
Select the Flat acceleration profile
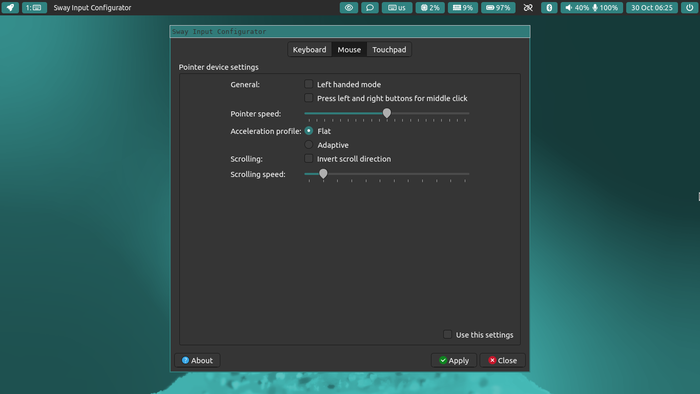click(308, 131)
